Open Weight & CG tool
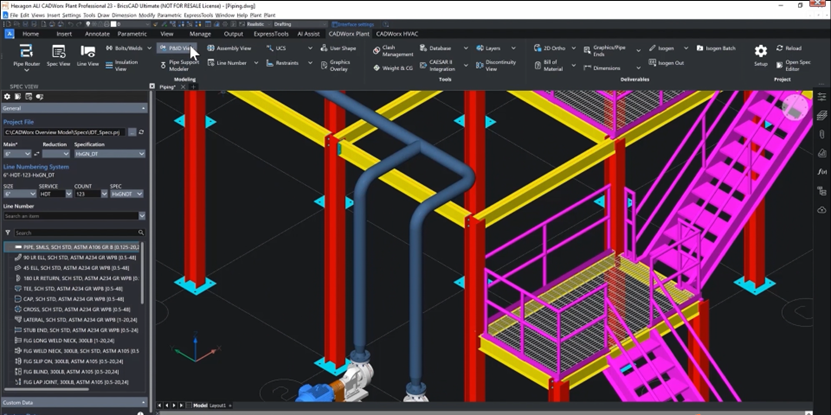 point(393,68)
